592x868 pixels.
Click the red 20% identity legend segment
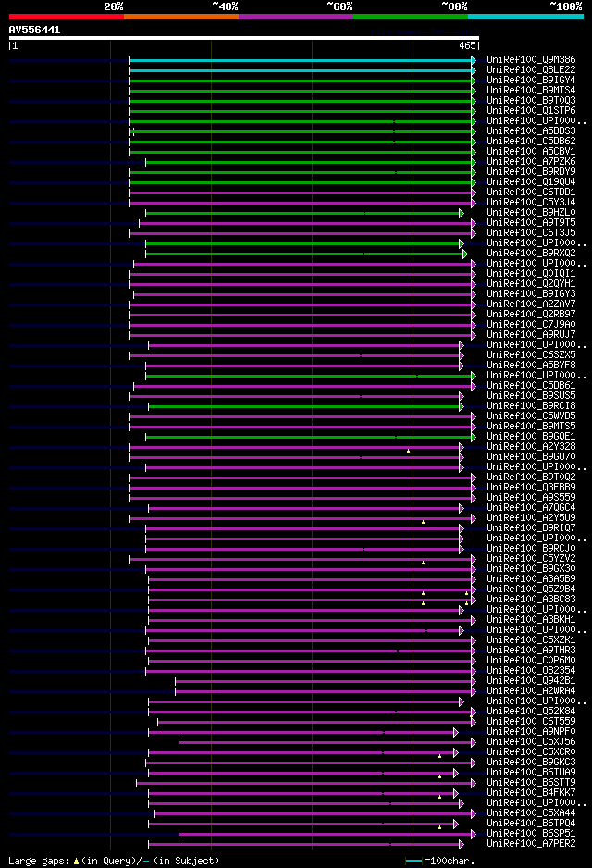click(67, 18)
